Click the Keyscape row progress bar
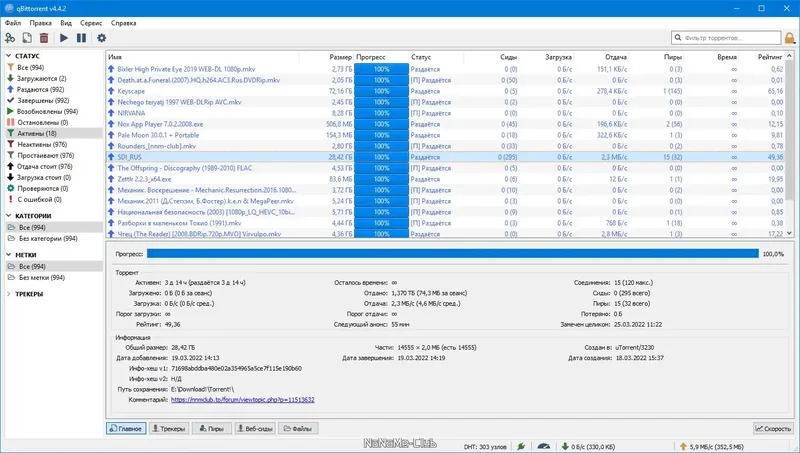The height and width of the screenshot is (453, 800). pos(382,91)
